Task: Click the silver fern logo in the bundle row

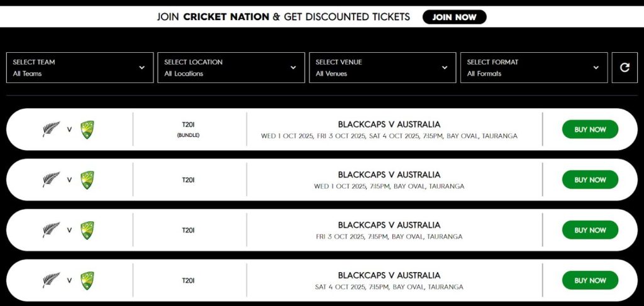Action: [x=51, y=129]
